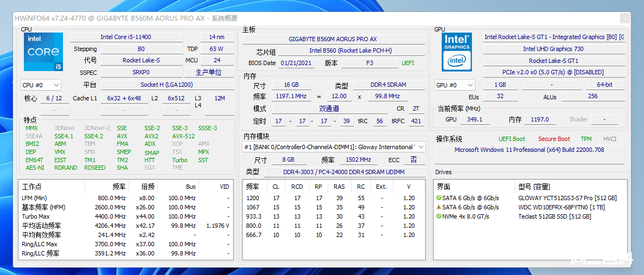Click the TPM status label

click(586, 139)
